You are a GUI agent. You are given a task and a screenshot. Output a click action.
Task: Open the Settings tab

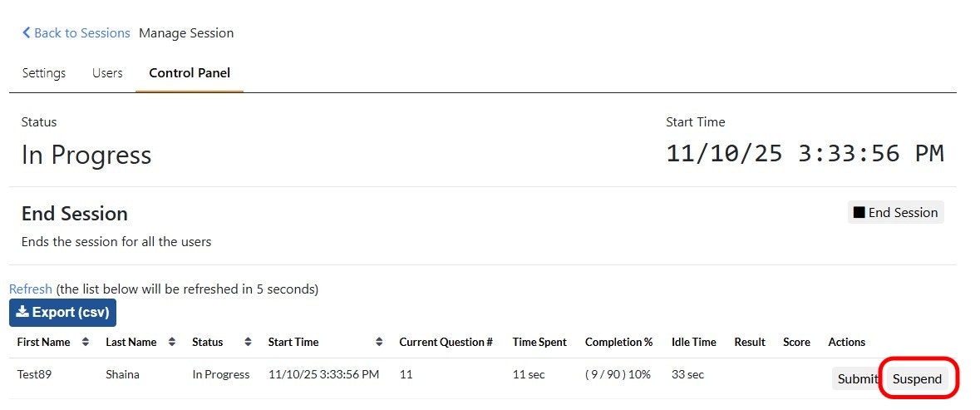[44, 73]
